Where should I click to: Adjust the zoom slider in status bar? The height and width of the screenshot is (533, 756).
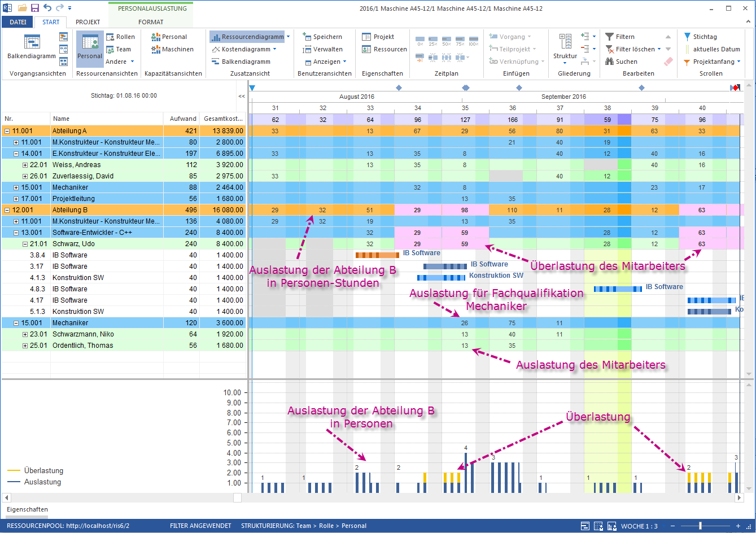click(x=700, y=526)
